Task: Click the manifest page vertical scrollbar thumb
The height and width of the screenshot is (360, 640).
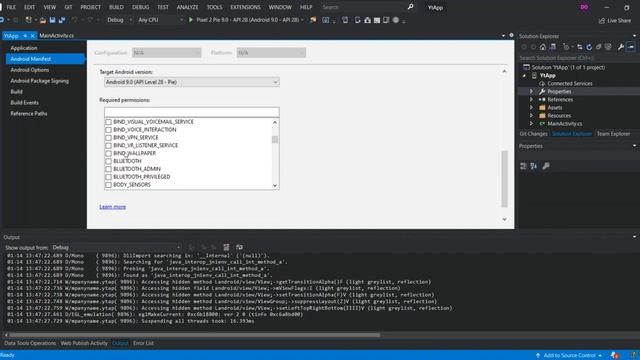Action: [504, 179]
